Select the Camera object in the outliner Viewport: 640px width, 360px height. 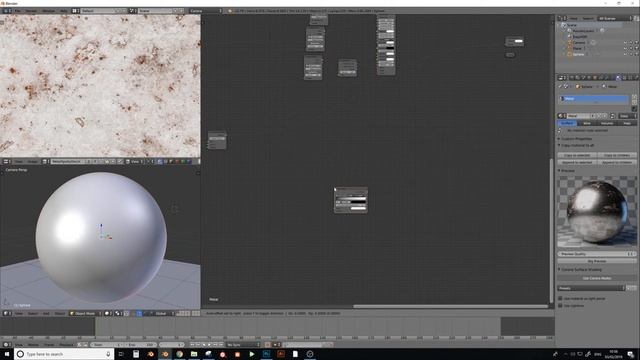pyautogui.click(x=579, y=42)
